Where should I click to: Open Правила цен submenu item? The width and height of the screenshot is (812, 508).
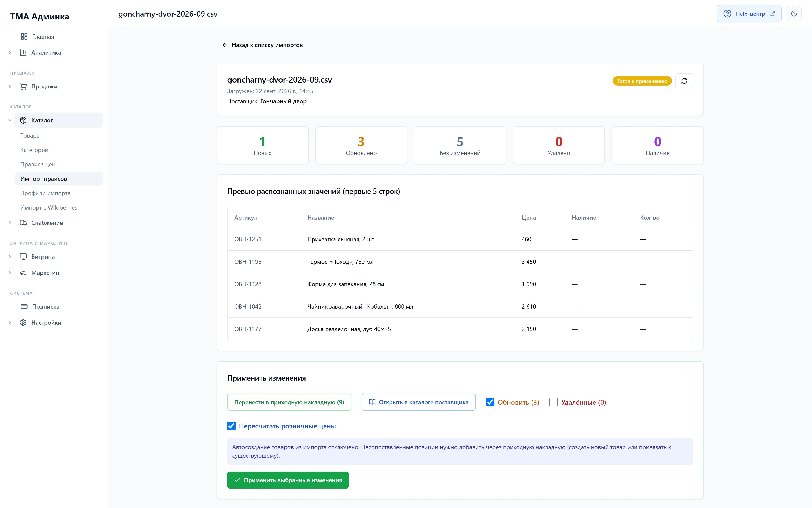(59, 164)
